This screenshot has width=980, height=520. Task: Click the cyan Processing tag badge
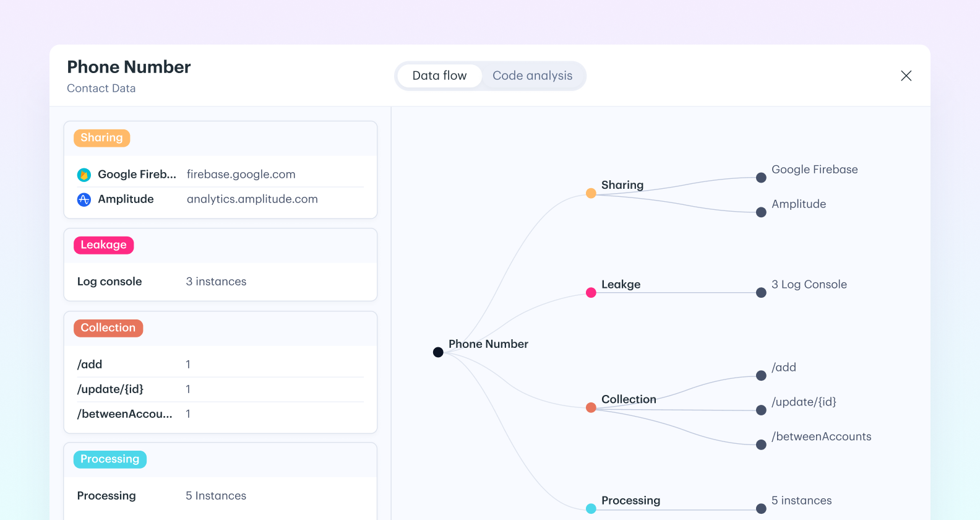point(110,459)
